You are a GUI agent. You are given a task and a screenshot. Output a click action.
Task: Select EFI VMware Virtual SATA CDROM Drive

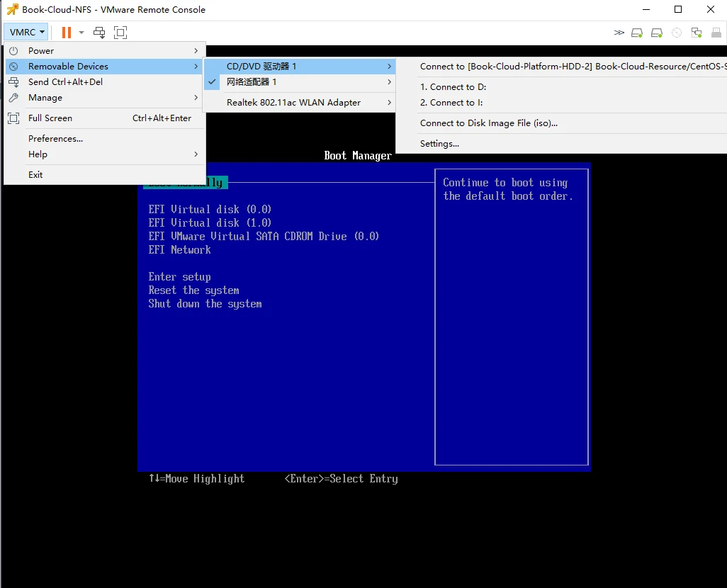click(264, 237)
